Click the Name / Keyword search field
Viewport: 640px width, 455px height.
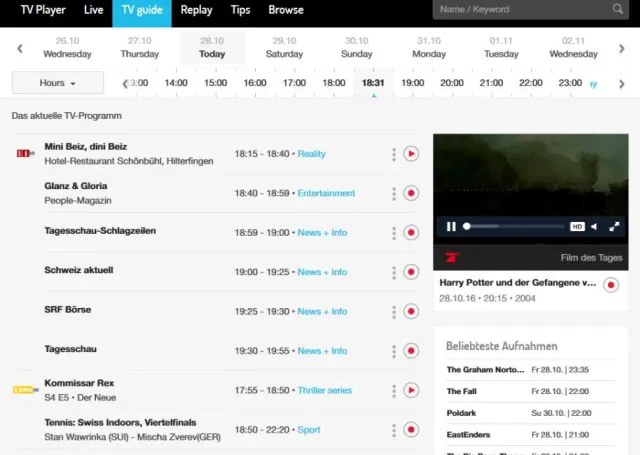pyautogui.click(x=531, y=9)
